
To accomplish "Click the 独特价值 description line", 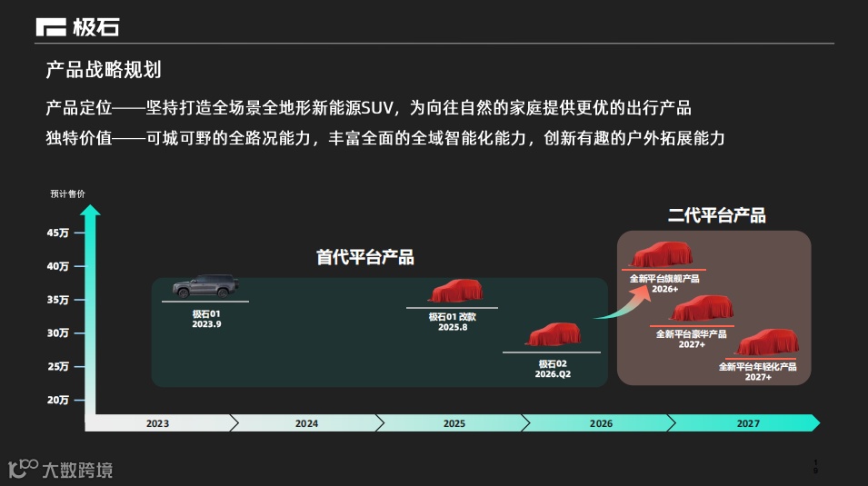I will 385,138.
